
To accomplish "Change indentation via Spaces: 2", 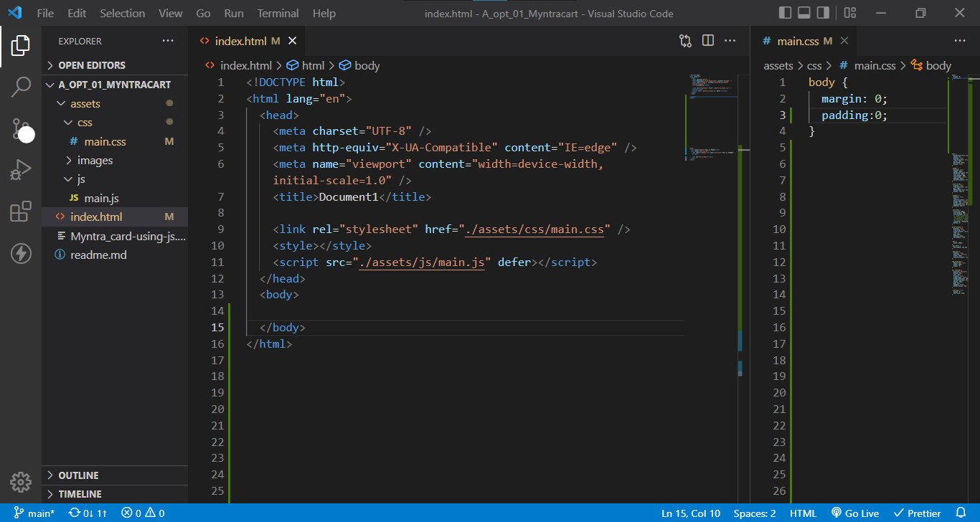I will click(755, 513).
